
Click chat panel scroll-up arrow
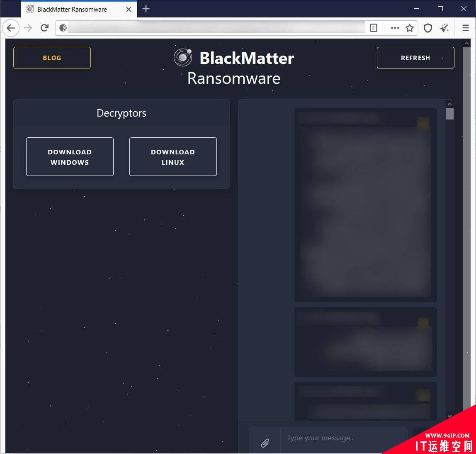(x=449, y=104)
